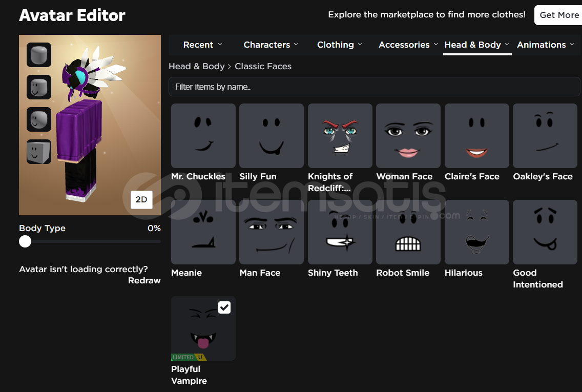The width and height of the screenshot is (582, 392).
Task: Focus the Filter items by name field
Action: pyautogui.click(x=374, y=87)
